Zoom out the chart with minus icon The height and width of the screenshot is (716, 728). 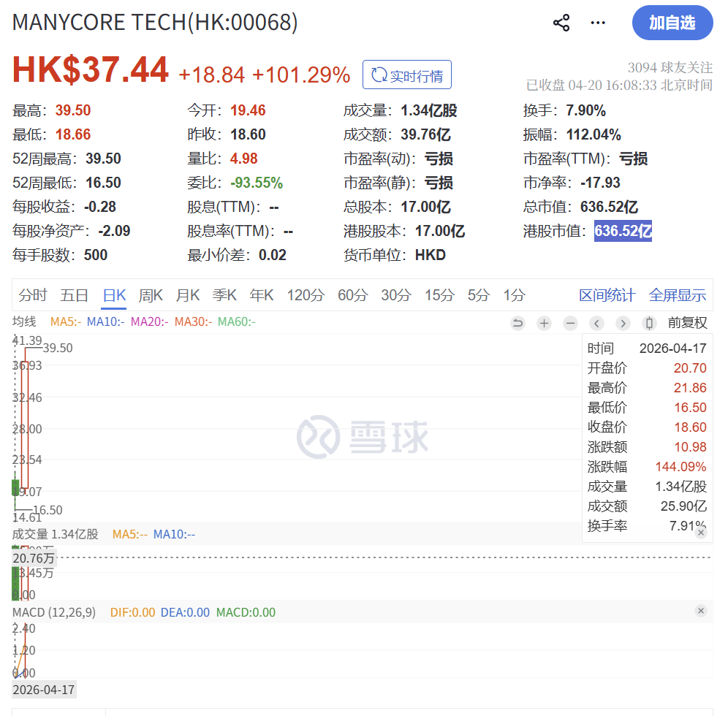571,323
